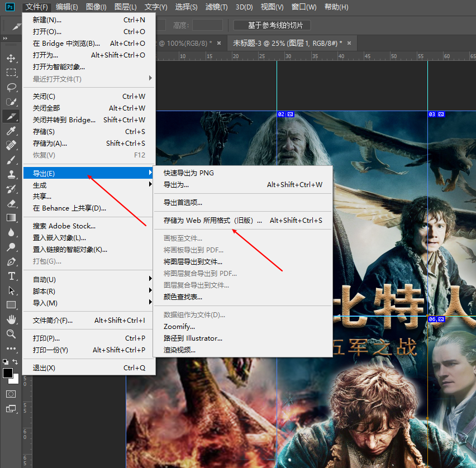Expand the 导入(M) submenu
Image resolution: width=476 pixels, height=468 pixels.
(x=88, y=303)
